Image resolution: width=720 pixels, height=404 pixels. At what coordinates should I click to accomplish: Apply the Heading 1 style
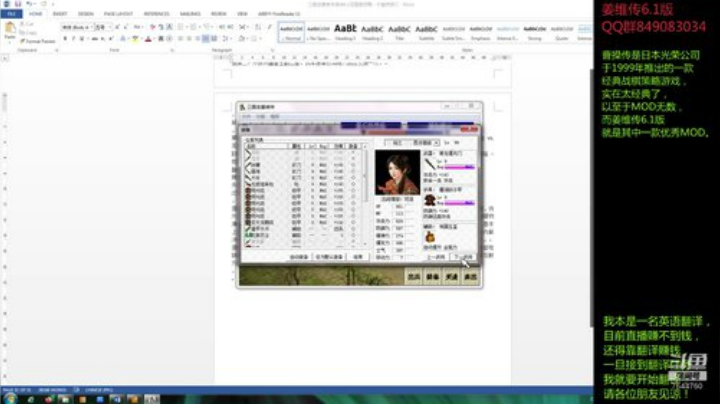click(345, 32)
